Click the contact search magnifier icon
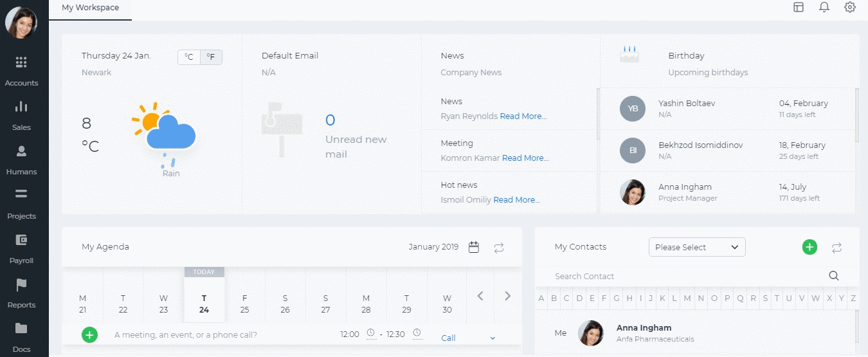868x357 pixels. (x=834, y=276)
